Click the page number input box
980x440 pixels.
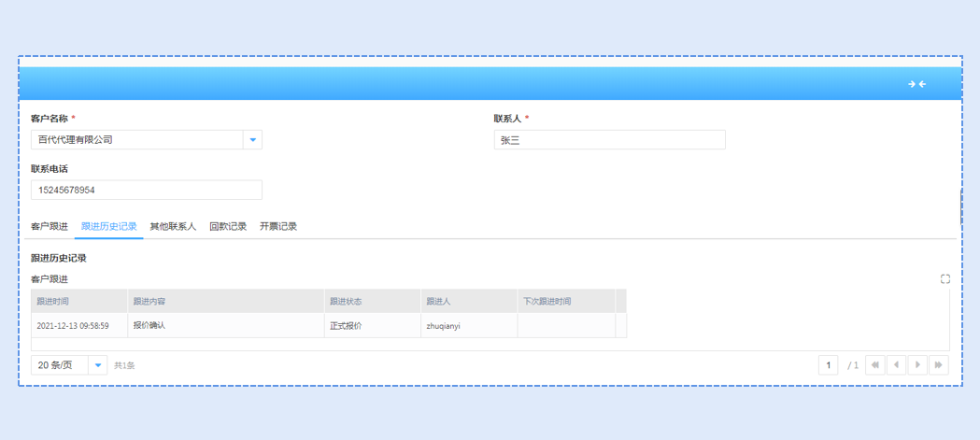[828, 365]
